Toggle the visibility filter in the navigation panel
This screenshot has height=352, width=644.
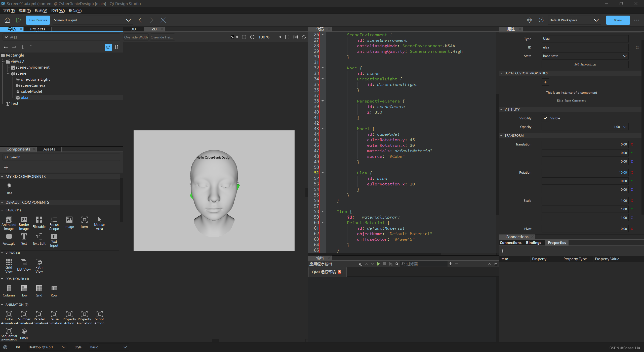(108, 47)
